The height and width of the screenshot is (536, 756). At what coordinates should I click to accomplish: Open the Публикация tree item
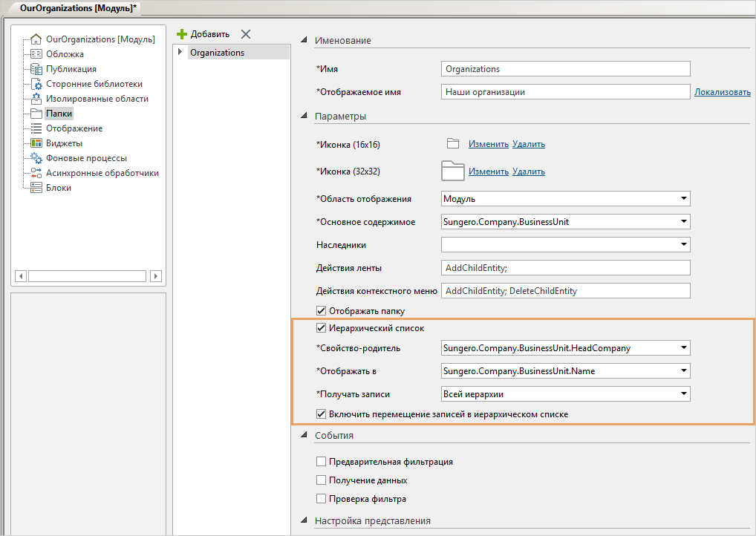[x=71, y=69]
